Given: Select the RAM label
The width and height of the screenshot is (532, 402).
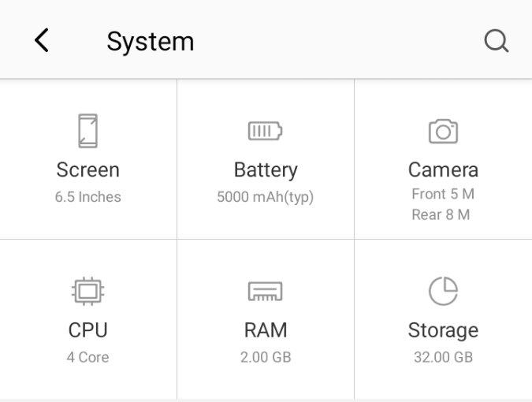Looking at the screenshot, I should click(266, 330).
